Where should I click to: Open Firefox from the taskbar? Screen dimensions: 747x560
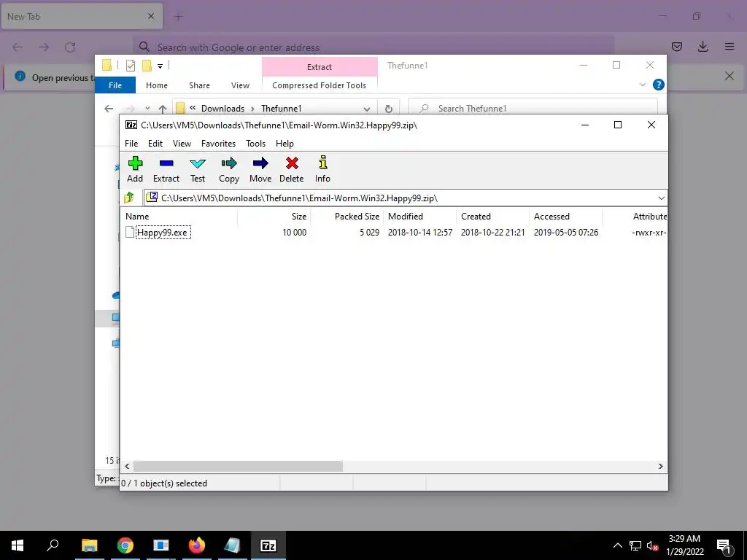tap(197, 545)
